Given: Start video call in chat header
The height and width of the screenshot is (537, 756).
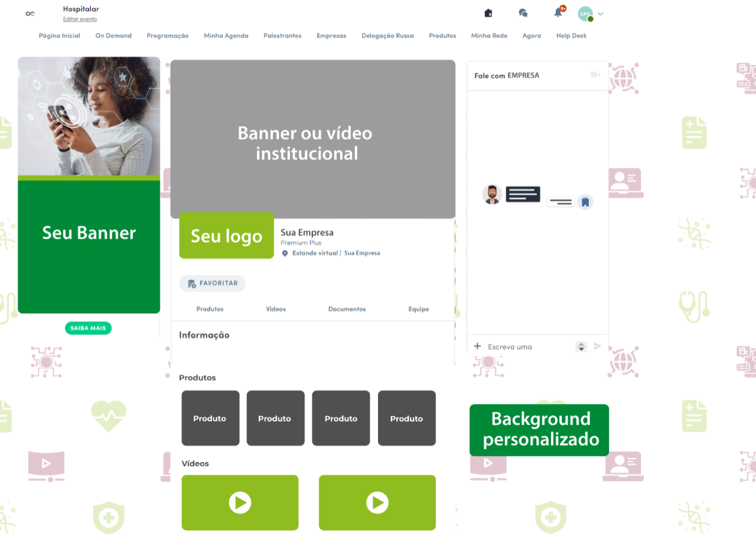Looking at the screenshot, I should tap(595, 74).
